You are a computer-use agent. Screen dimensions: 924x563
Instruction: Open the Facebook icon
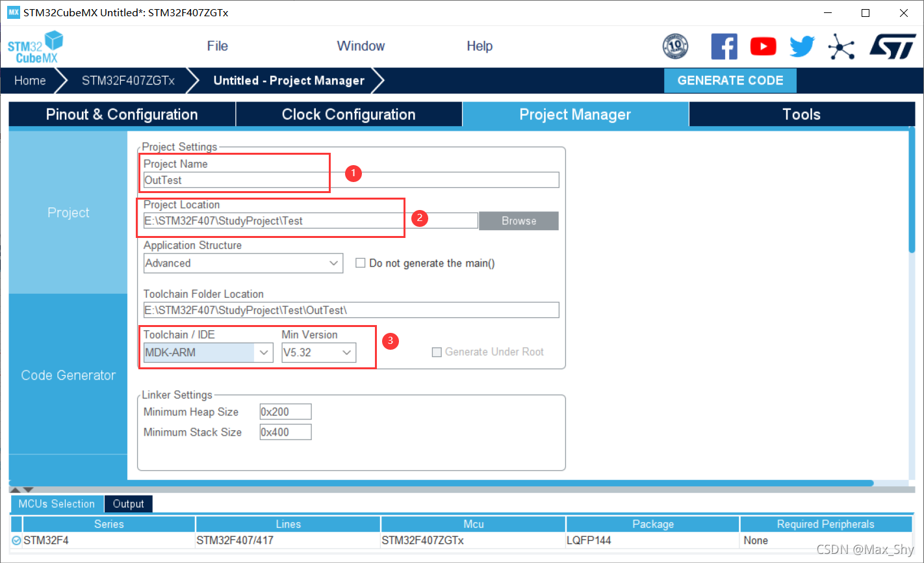(724, 46)
